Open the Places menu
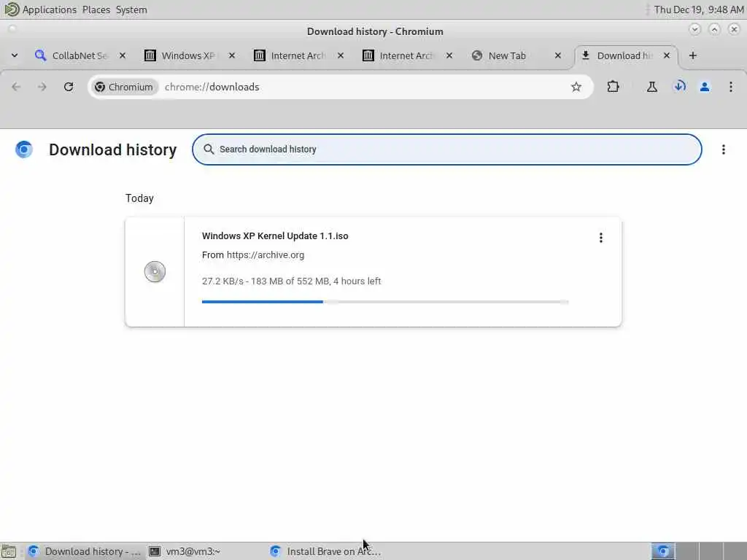747x560 pixels. 96,9
